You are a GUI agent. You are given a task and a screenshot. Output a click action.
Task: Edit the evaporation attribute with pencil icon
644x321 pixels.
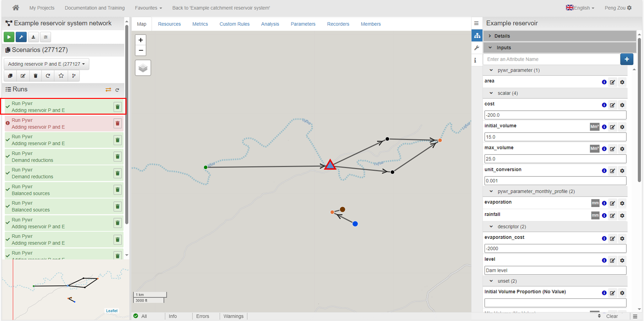[612, 203]
